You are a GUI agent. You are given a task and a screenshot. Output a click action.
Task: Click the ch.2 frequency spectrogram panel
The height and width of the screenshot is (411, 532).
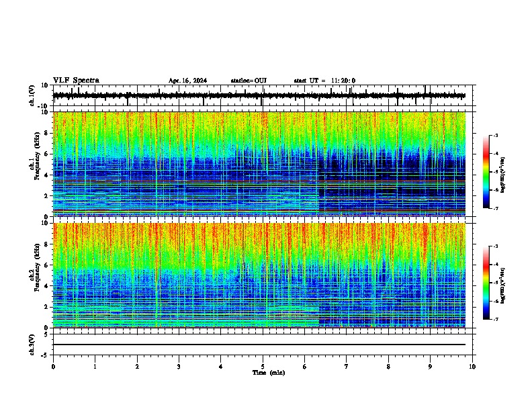pyautogui.click(x=259, y=275)
